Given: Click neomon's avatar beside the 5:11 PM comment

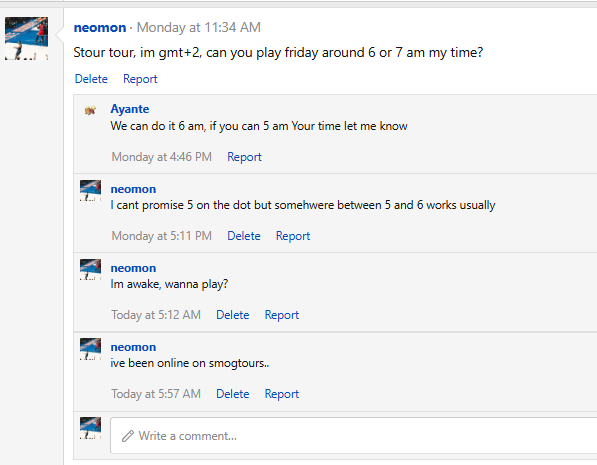Looking at the screenshot, I should click(x=90, y=190).
